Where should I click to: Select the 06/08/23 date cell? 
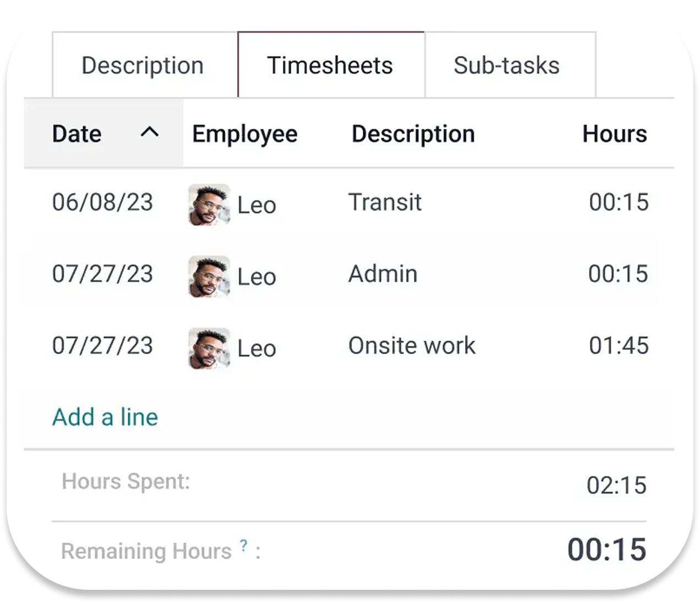[x=103, y=202]
